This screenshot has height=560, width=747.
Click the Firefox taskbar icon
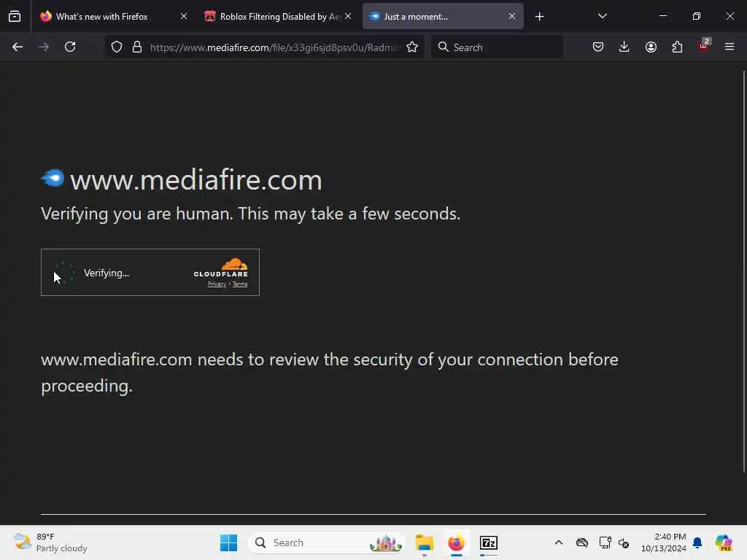point(456,542)
